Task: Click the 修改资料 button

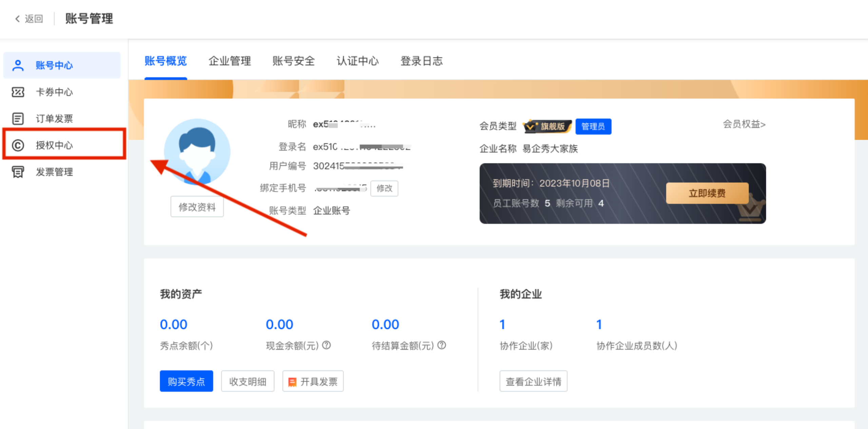Action: coord(197,207)
